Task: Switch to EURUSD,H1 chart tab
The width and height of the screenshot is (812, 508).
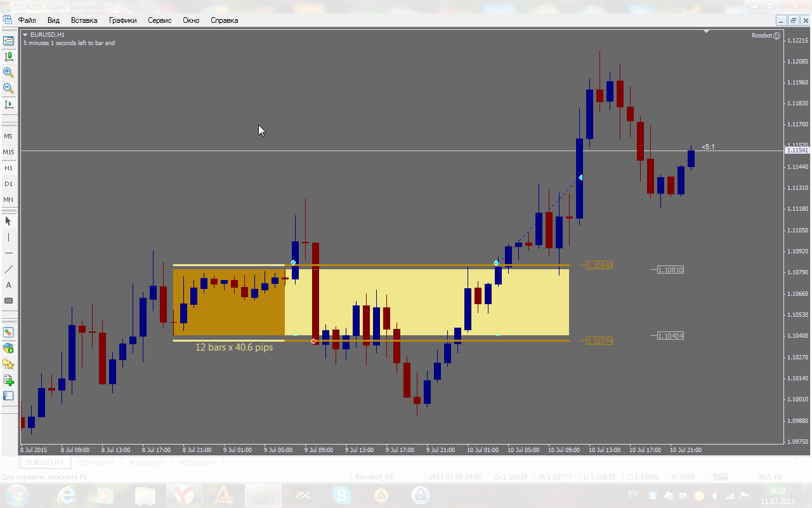Action: tap(44, 462)
